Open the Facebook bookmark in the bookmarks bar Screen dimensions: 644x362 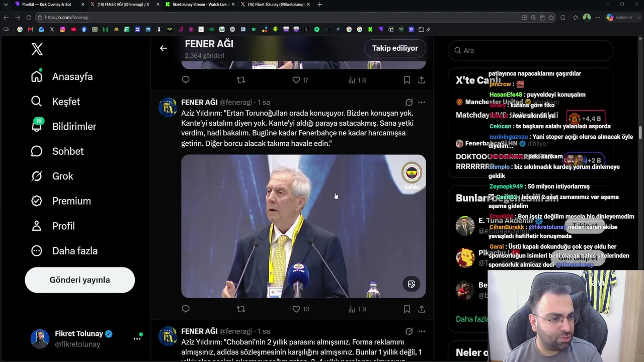(84, 30)
